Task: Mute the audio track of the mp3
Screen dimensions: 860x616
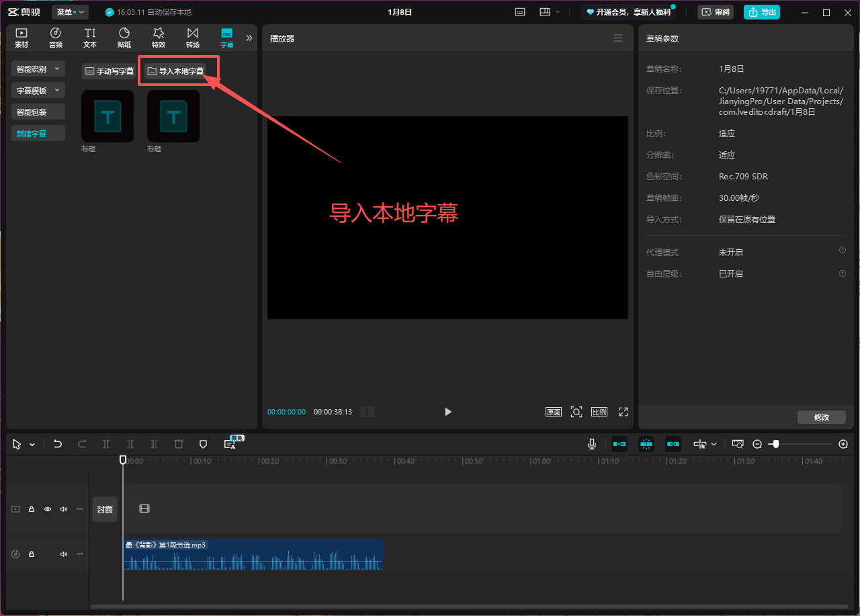Action: (x=64, y=554)
